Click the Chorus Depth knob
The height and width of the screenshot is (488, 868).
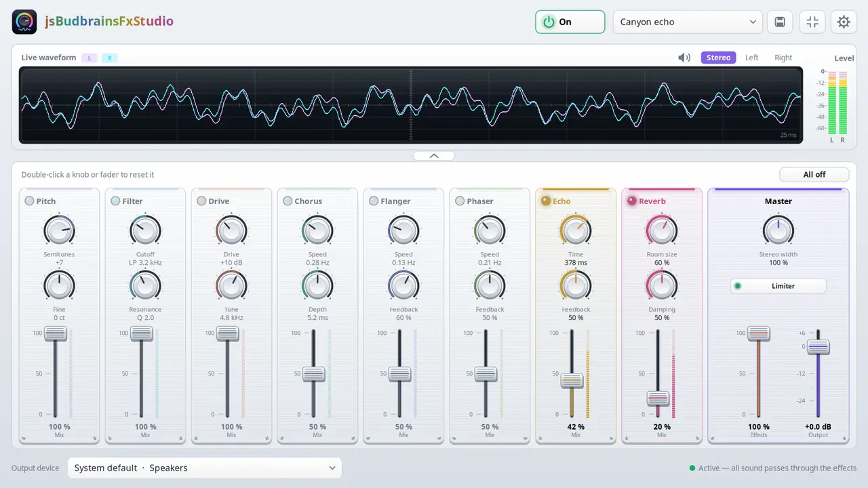[317, 286]
